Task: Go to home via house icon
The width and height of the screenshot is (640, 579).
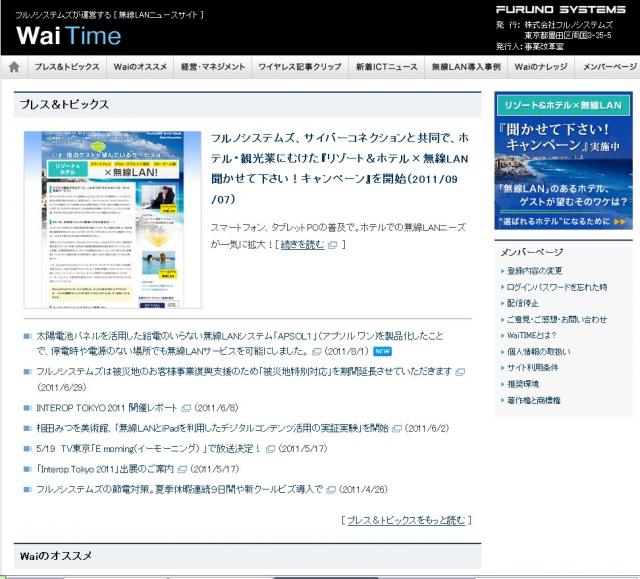Action: click(14, 67)
